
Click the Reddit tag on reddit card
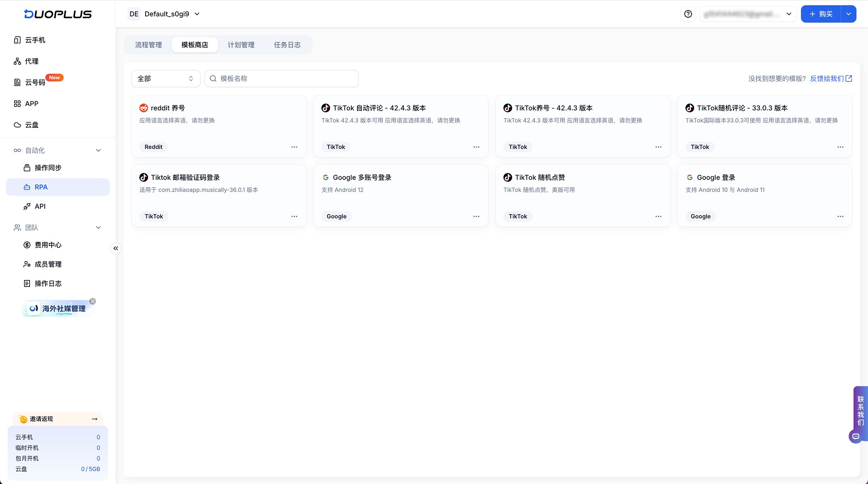(154, 147)
